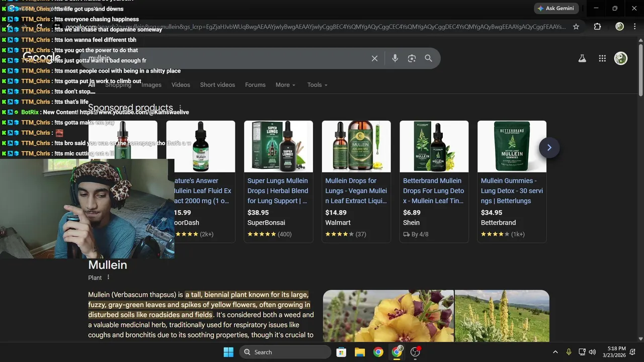Switch to the Videos tab
This screenshot has width=644, height=362.
click(x=181, y=85)
